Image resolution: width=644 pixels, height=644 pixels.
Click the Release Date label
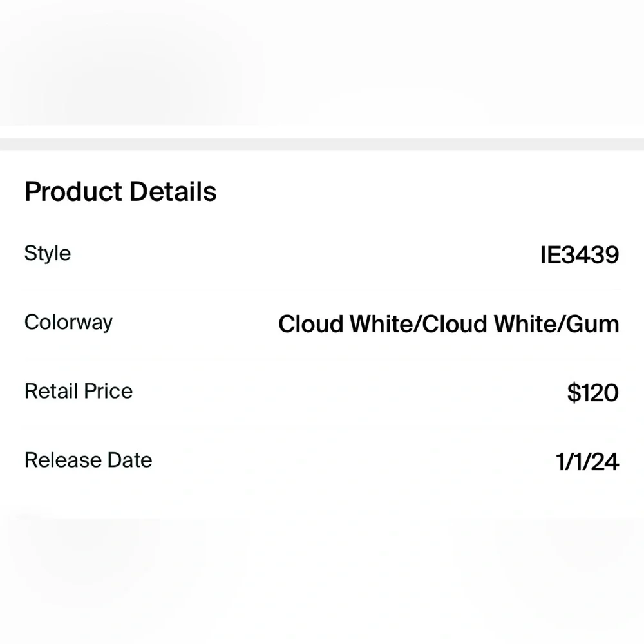pos(88,460)
